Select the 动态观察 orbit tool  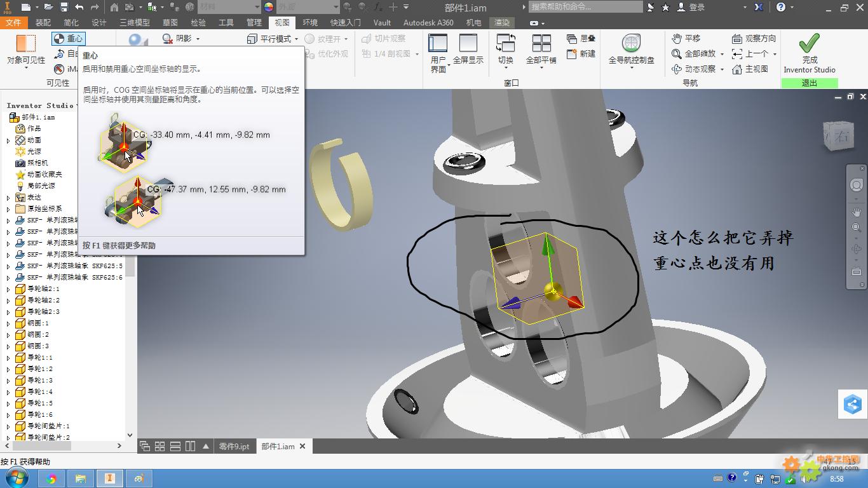click(x=693, y=69)
